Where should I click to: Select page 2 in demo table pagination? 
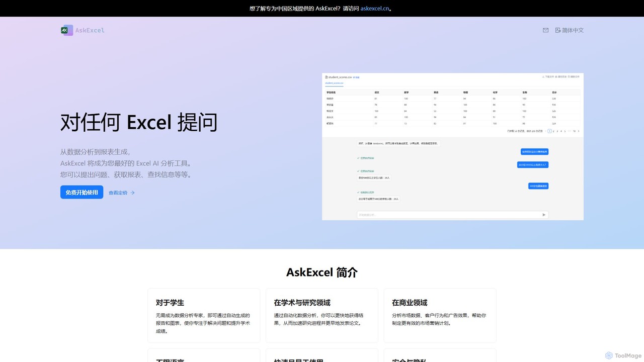click(553, 131)
